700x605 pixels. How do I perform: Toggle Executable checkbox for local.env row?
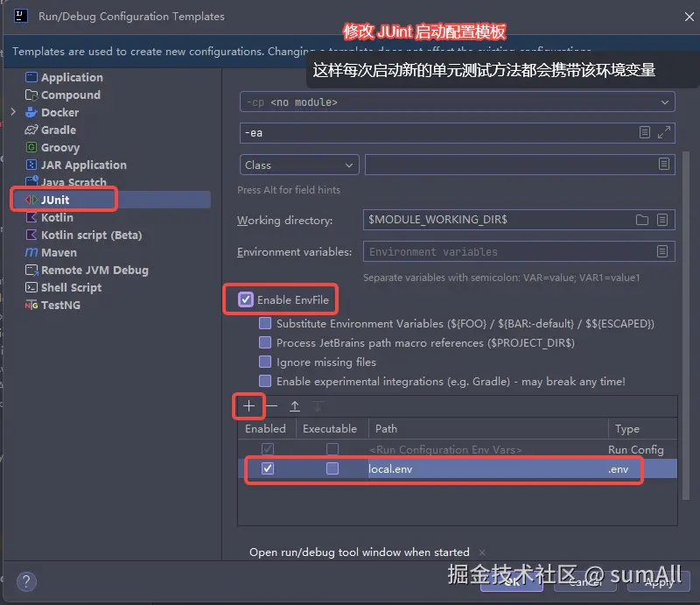click(332, 468)
